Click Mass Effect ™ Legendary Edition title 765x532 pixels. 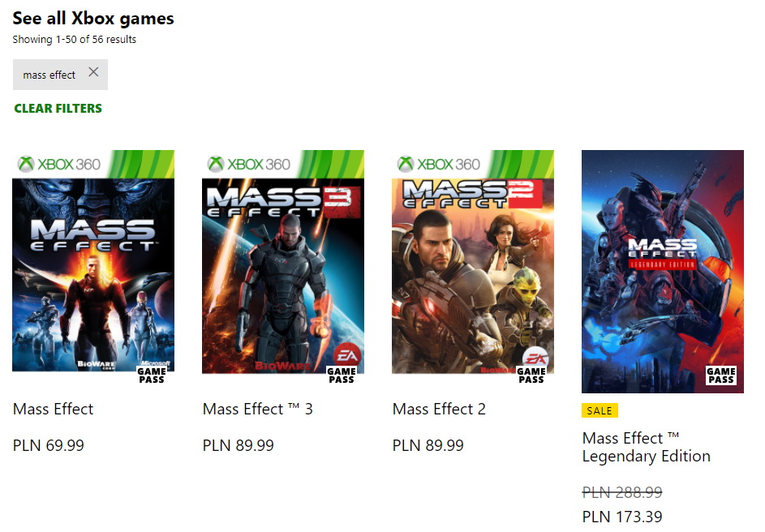[x=647, y=447]
